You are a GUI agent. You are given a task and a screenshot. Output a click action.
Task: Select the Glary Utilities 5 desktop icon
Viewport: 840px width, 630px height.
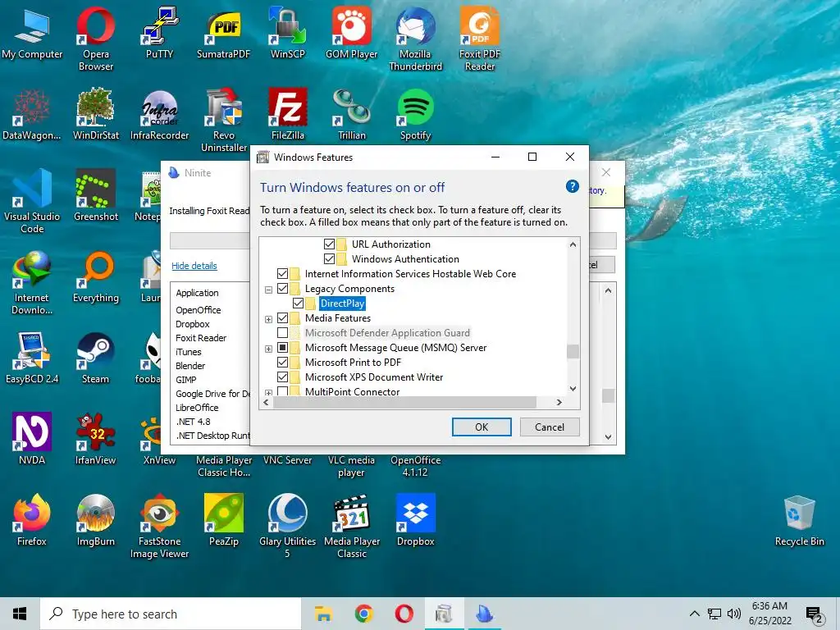click(x=288, y=527)
